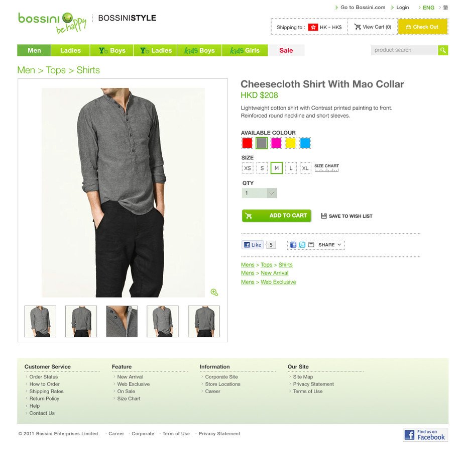Open the Sale navigation tab

pos(286,50)
